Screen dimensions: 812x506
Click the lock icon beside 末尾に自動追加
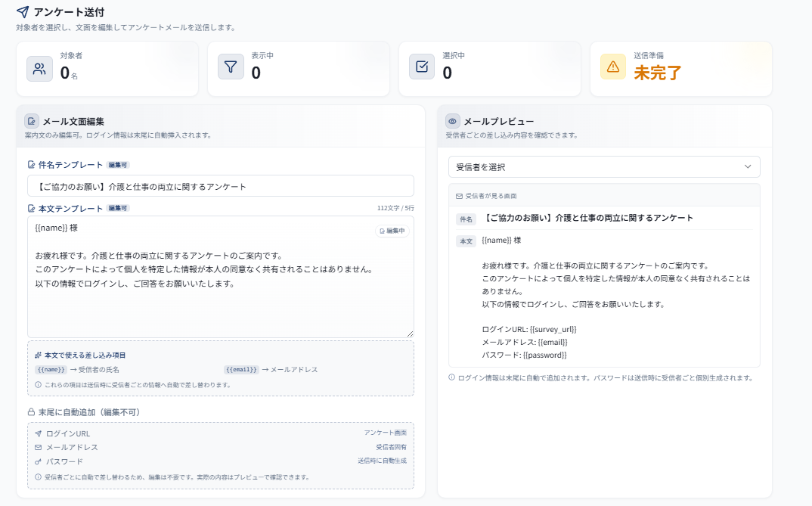(31, 412)
